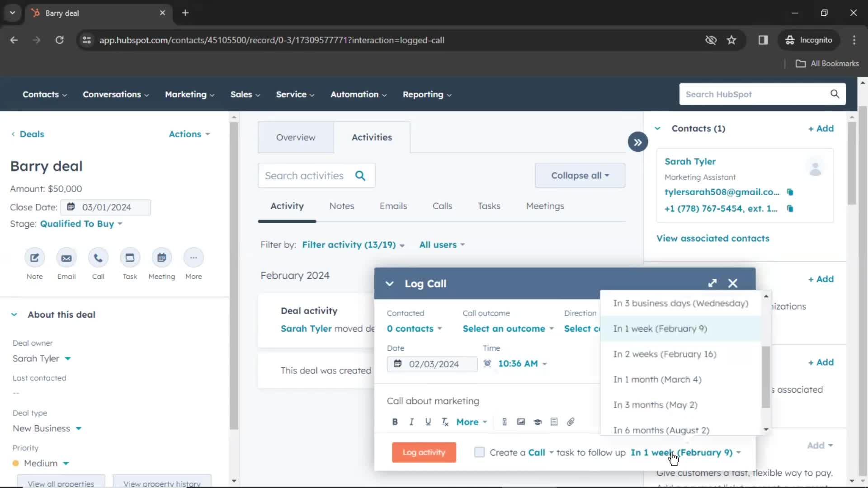Clear text formatting in call notes
This screenshot has height=488, width=868.
pyautogui.click(x=445, y=422)
